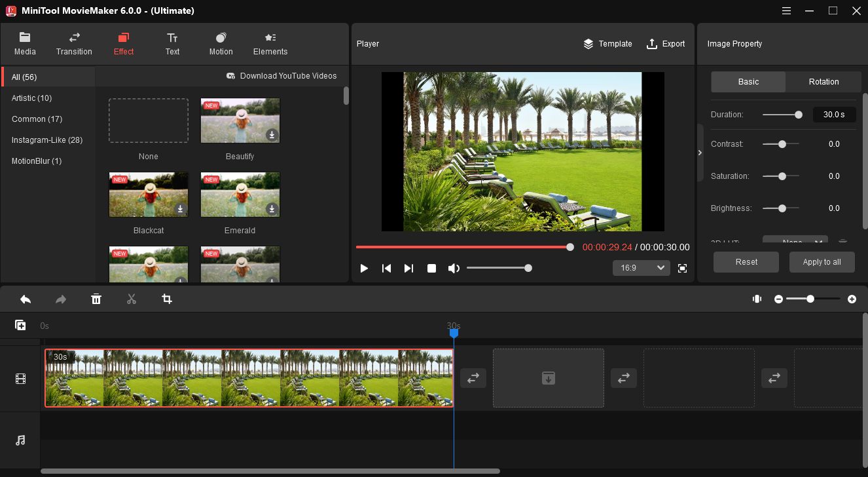The image size is (868, 477).
Task: Mute the player volume speaker
Action: tap(453, 268)
